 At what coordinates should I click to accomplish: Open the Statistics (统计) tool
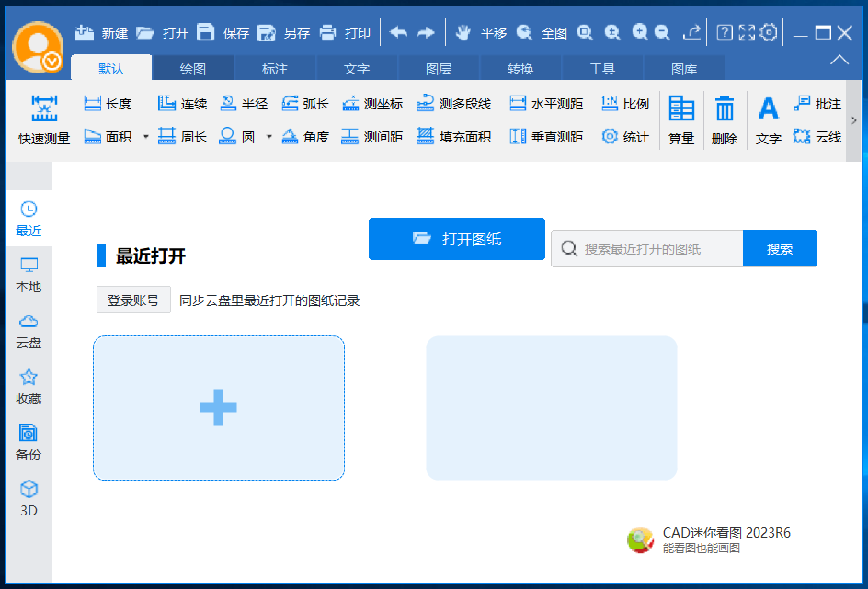(x=624, y=137)
